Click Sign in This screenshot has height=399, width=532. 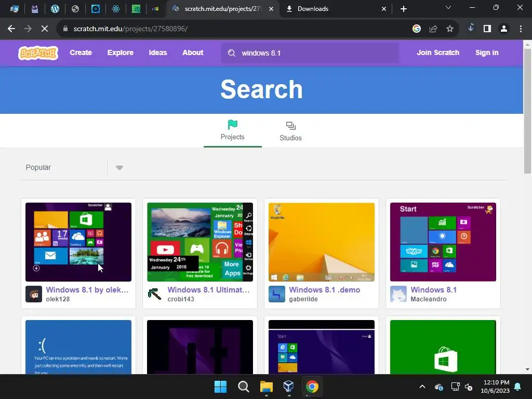pos(486,52)
